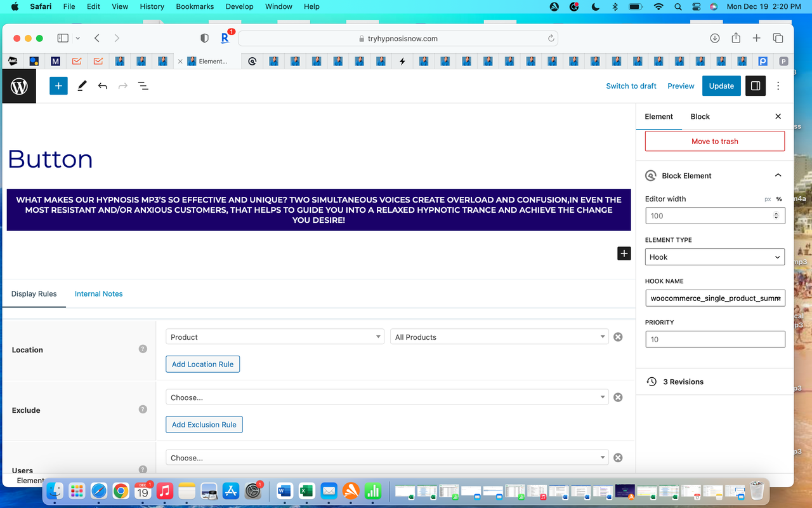Open the block inserter plus icon
Image resolution: width=812 pixels, height=508 pixels.
tap(58, 86)
